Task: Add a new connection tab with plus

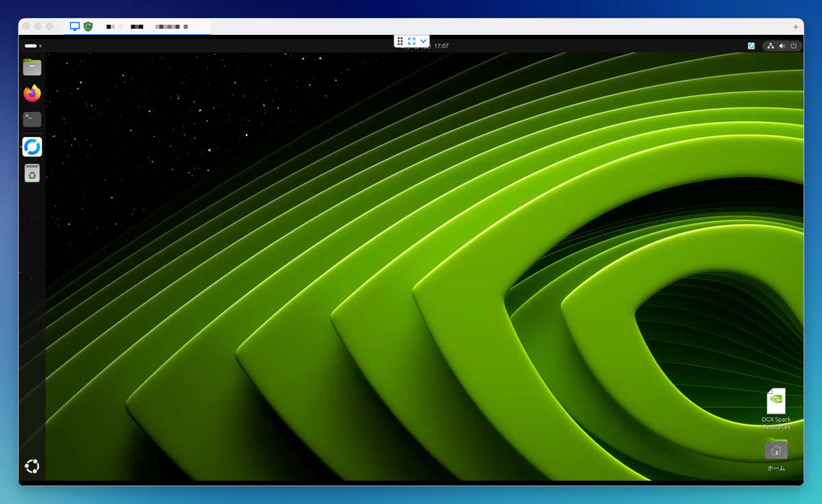Action: pyautogui.click(x=795, y=27)
